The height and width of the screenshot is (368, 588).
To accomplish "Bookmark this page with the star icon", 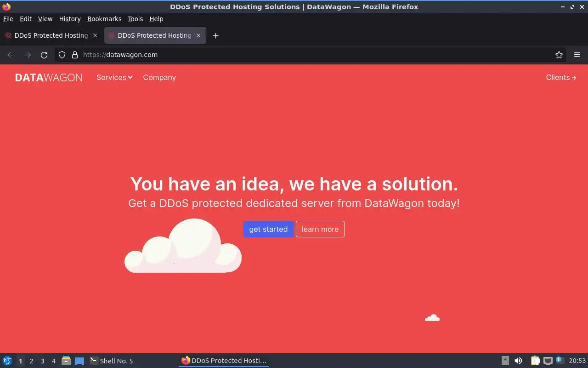I will pos(559,55).
